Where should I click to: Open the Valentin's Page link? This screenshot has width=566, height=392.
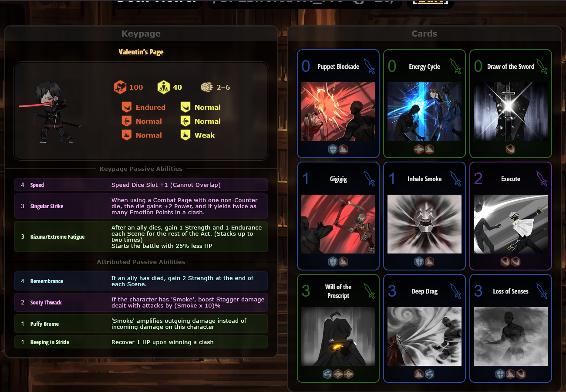point(141,52)
